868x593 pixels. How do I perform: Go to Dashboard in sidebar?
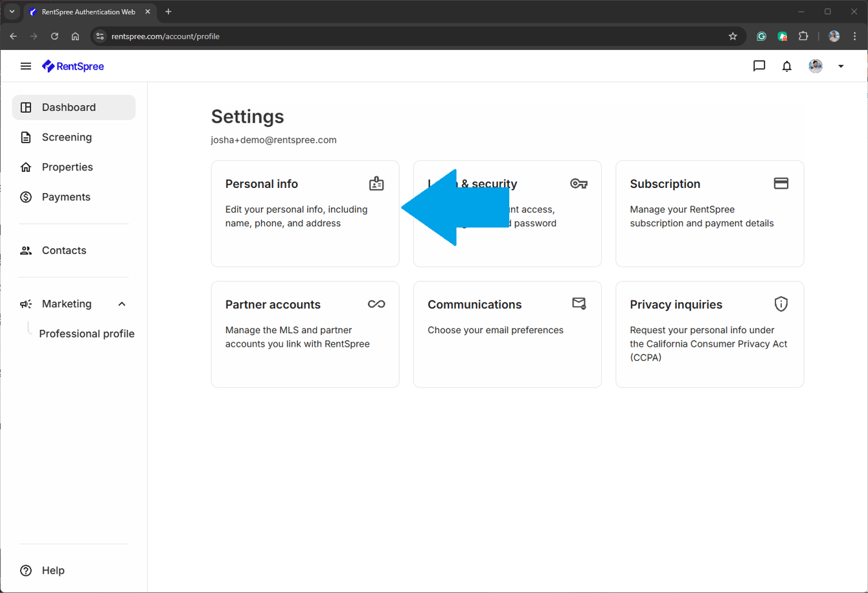[x=74, y=108]
